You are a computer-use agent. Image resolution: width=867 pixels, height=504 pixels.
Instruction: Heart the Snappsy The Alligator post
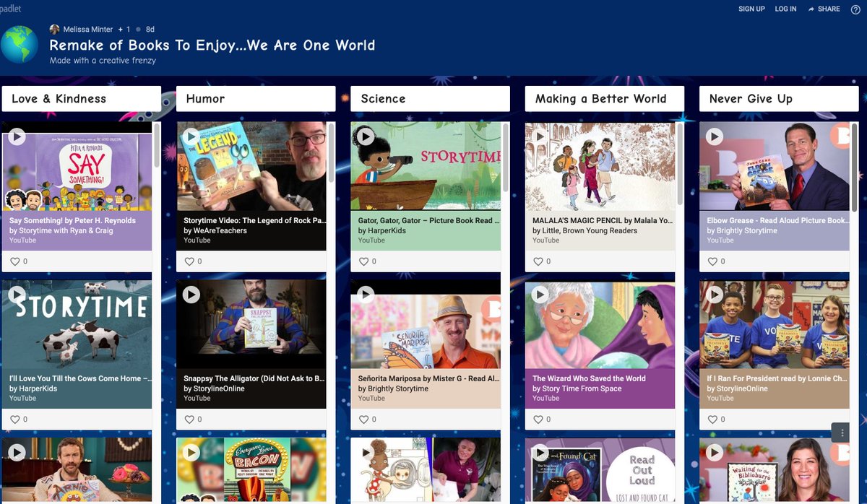tap(189, 419)
